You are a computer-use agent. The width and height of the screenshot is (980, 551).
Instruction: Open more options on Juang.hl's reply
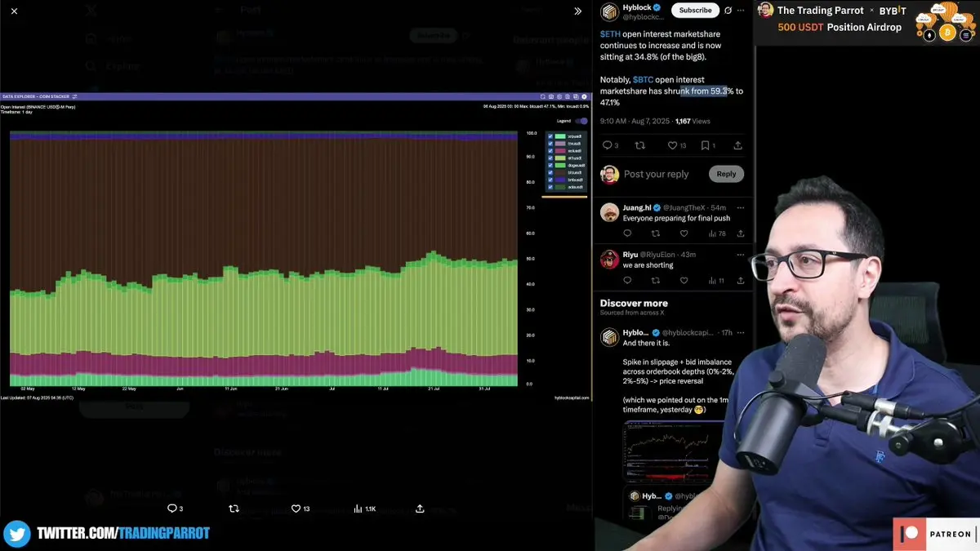pos(741,207)
